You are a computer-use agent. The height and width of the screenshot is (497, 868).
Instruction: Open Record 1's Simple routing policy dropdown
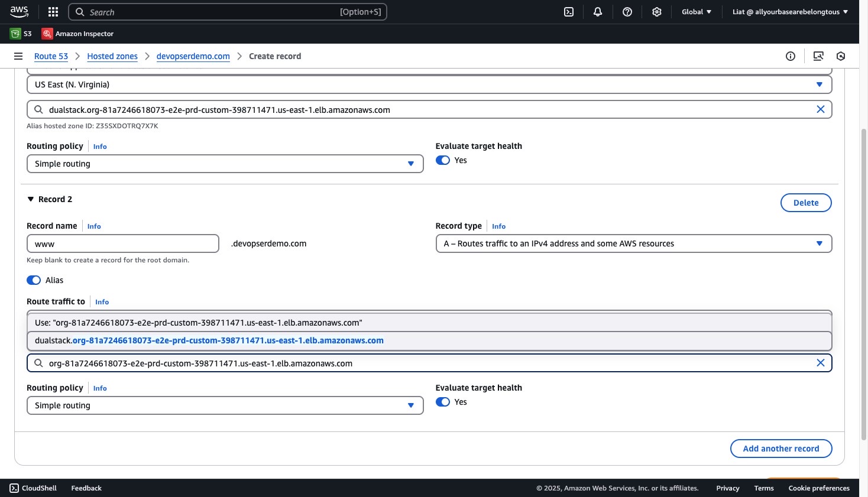point(225,164)
